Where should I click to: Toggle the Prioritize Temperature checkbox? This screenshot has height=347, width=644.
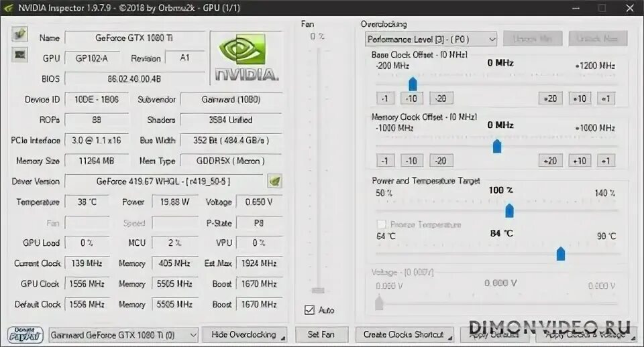(x=382, y=224)
